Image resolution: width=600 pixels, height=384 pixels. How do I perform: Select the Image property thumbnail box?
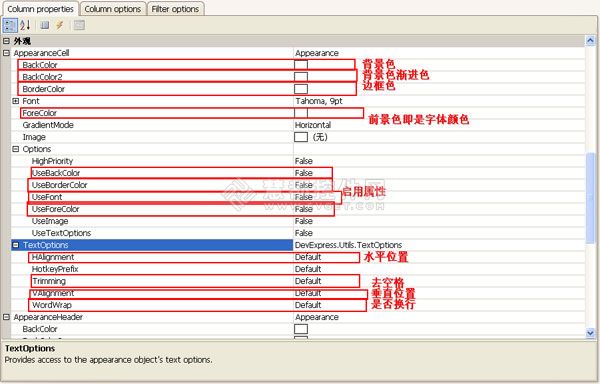(x=301, y=137)
